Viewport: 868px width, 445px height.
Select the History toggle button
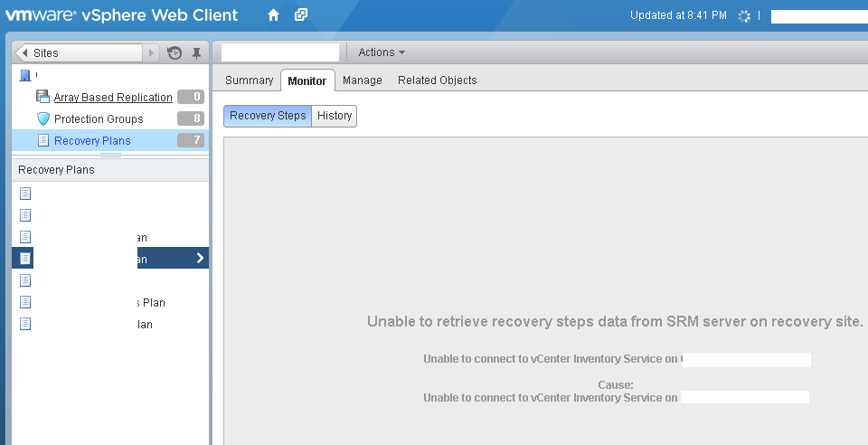335,116
